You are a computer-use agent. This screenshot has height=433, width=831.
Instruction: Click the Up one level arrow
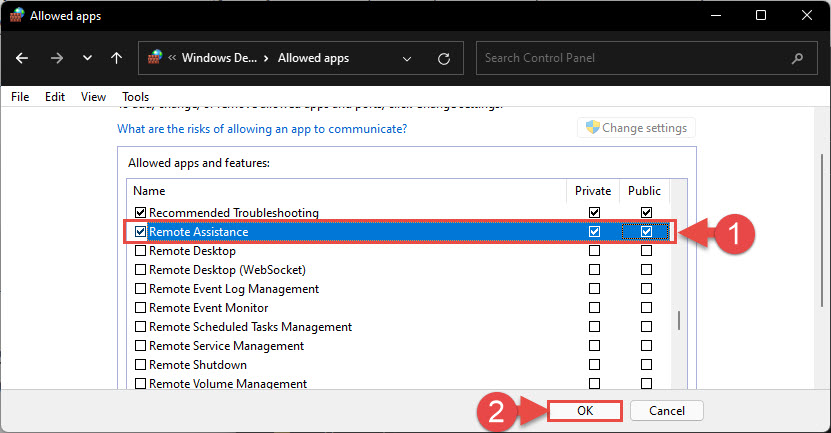(x=116, y=59)
